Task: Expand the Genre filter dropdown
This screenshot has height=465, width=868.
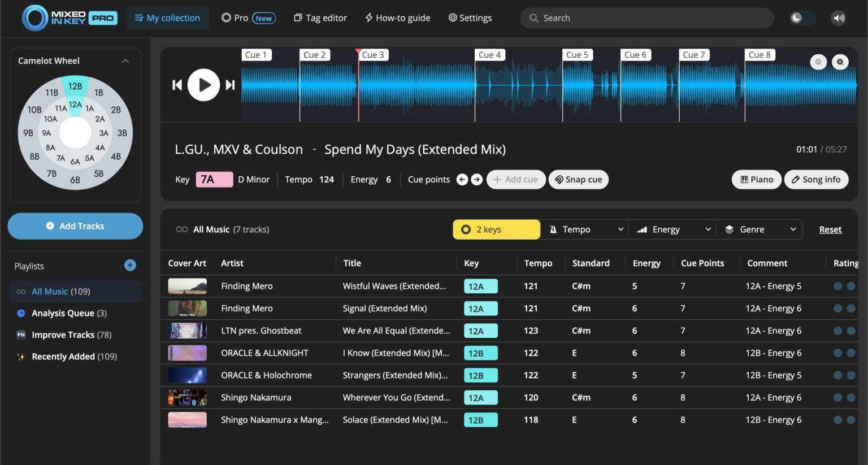Action: [x=759, y=229]
